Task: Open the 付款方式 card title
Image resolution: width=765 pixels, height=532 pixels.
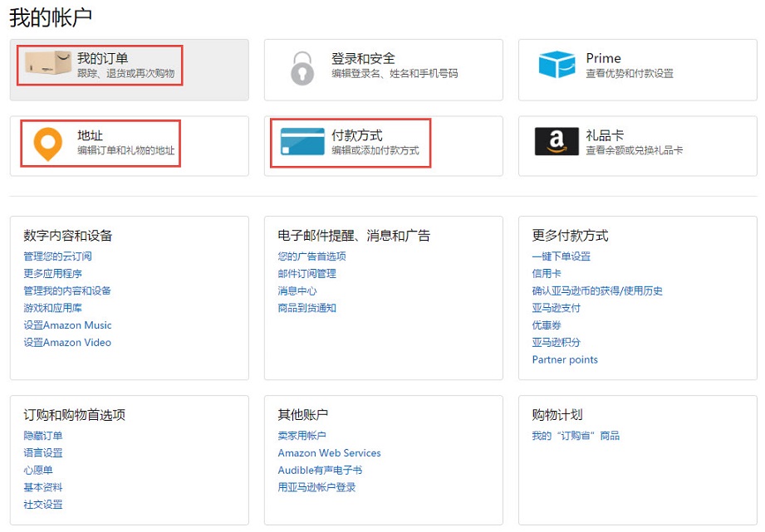Action: [356, 135]
